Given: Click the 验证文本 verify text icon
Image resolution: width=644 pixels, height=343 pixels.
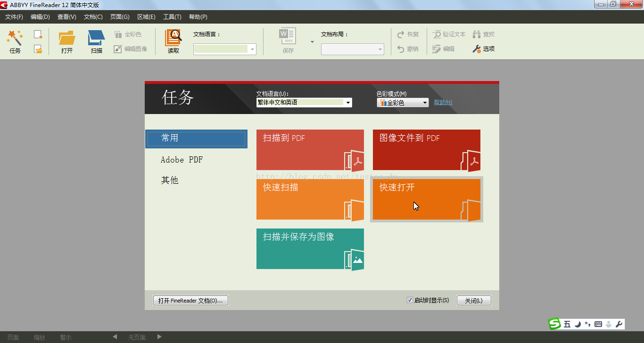Looking at the screenshot, I should [x=437, y=34].
